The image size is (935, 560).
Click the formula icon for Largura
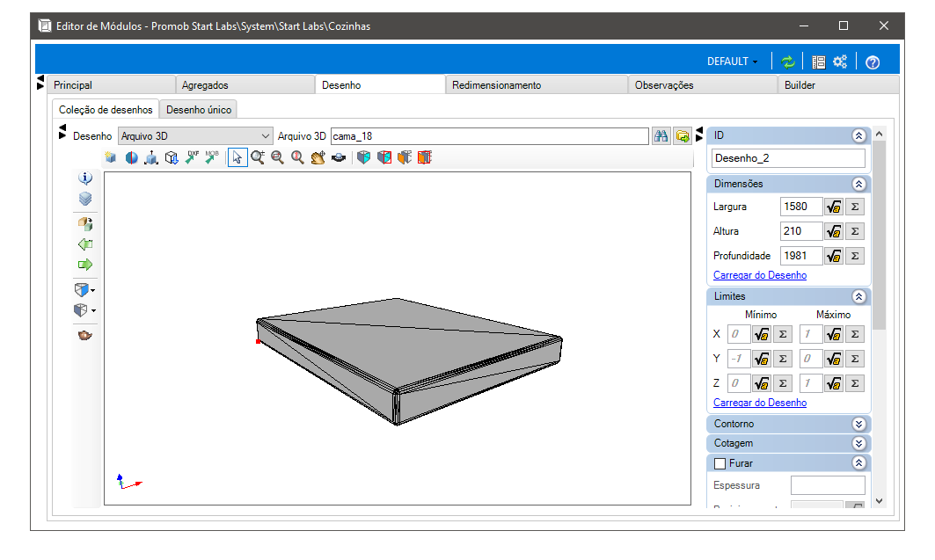tap(834, 207)
